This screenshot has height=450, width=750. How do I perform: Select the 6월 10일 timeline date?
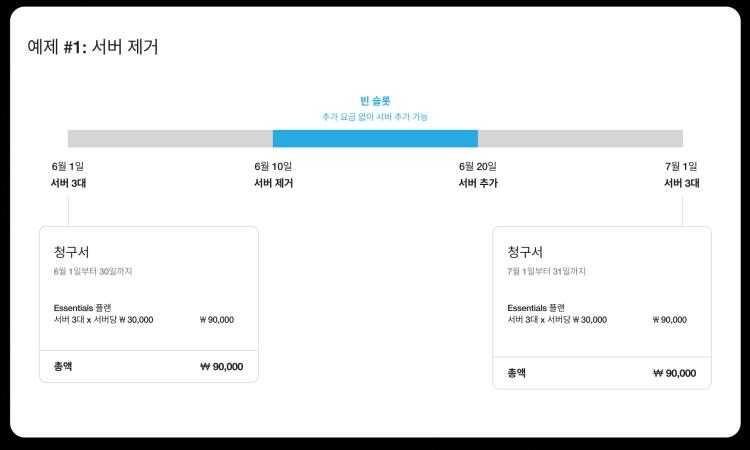tap(273, 166)
